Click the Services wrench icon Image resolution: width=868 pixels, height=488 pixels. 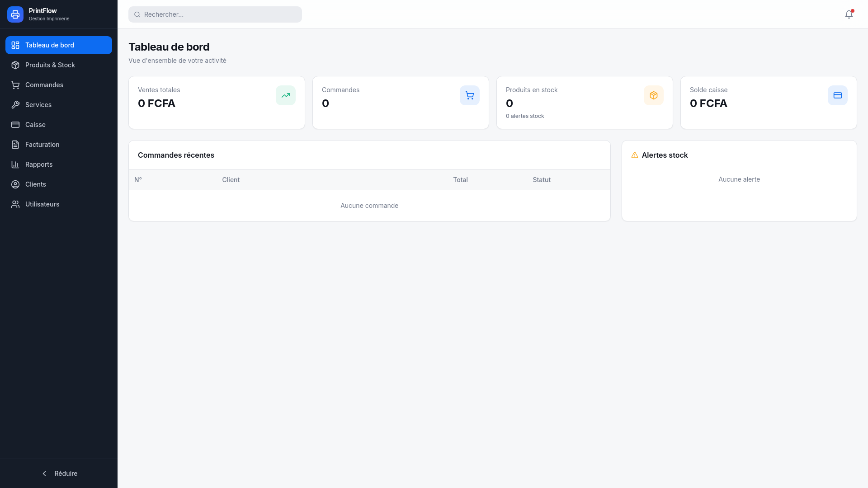click(x=15, y=105)
